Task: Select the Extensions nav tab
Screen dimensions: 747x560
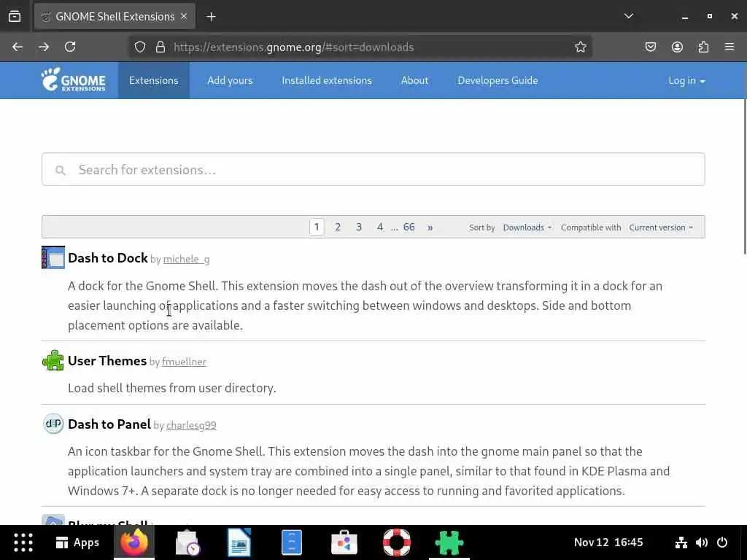Action: (153, 80)
